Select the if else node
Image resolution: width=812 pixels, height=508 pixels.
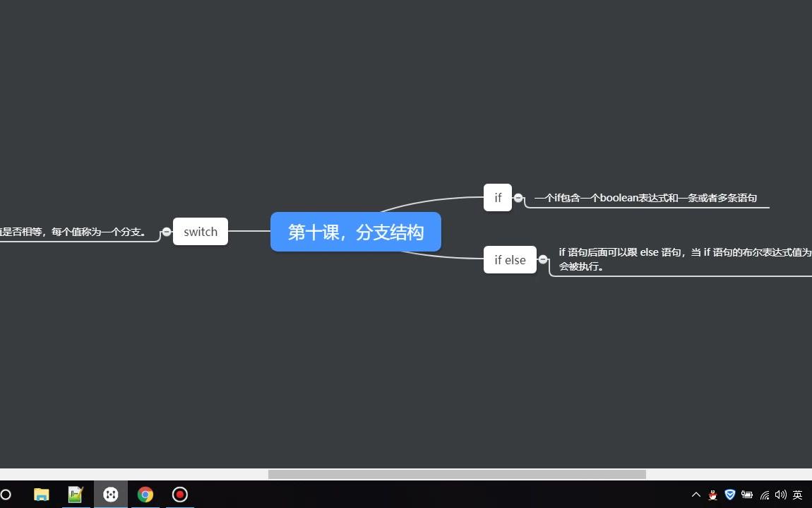point(510,259)
